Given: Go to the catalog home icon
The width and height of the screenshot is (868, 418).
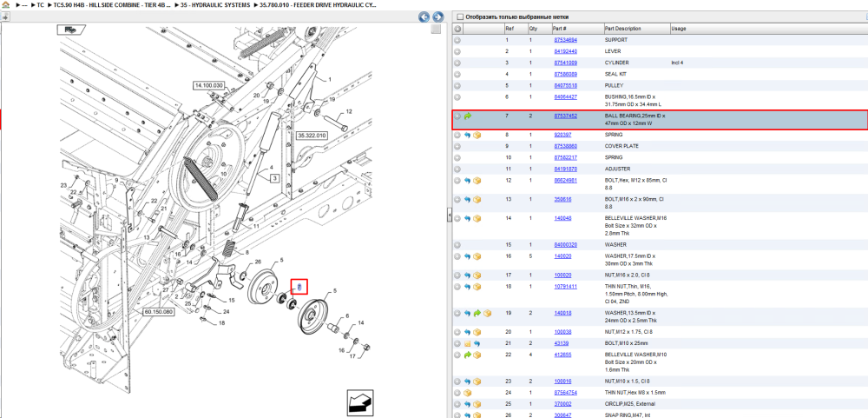Looking at the screenshot, I should coord(5,4).
